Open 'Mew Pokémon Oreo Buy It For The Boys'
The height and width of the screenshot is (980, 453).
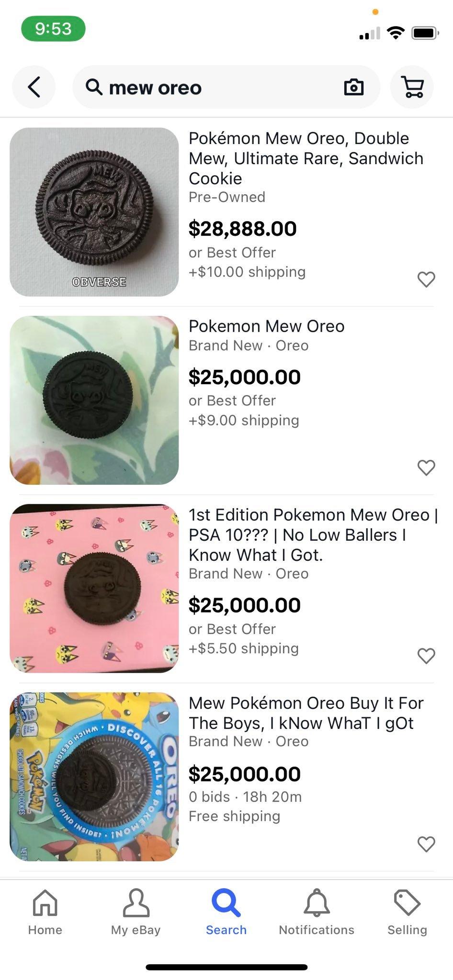(x=306, y=713)
